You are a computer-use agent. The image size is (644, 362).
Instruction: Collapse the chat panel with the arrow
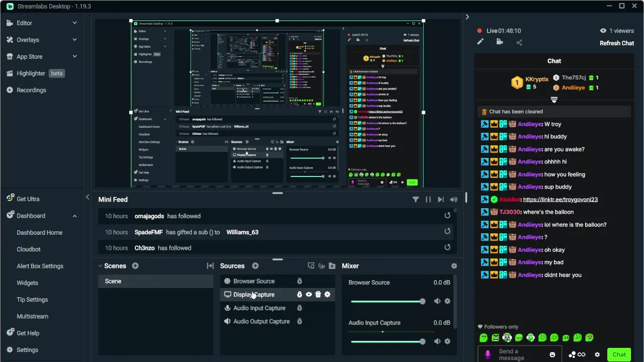[x=467, y=17]
